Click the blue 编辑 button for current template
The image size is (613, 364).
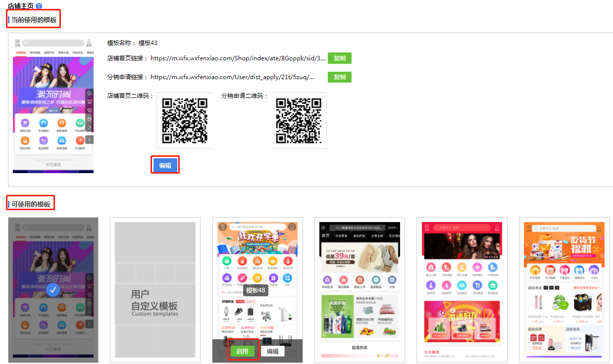point(165,166)
